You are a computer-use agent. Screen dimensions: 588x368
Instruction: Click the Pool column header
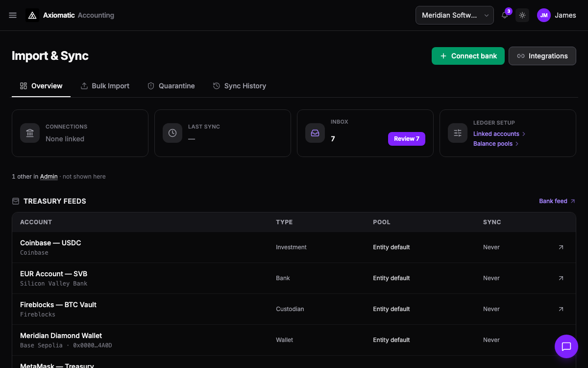click(x=382, y=222)
